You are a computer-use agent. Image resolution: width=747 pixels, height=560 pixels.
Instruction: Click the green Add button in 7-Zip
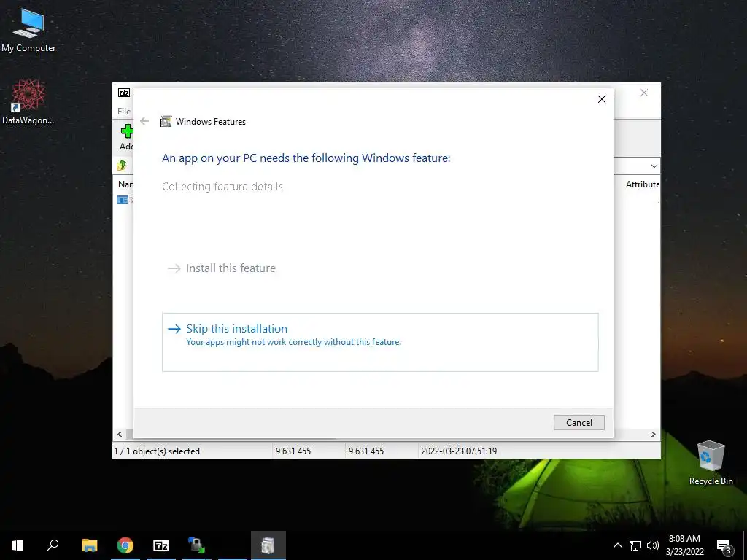pos(127,136)
